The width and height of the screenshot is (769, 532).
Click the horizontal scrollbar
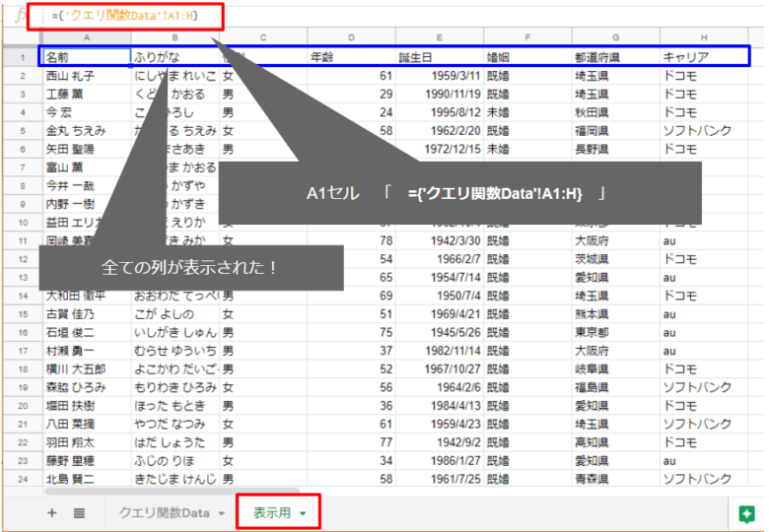(x=172, y=491)
